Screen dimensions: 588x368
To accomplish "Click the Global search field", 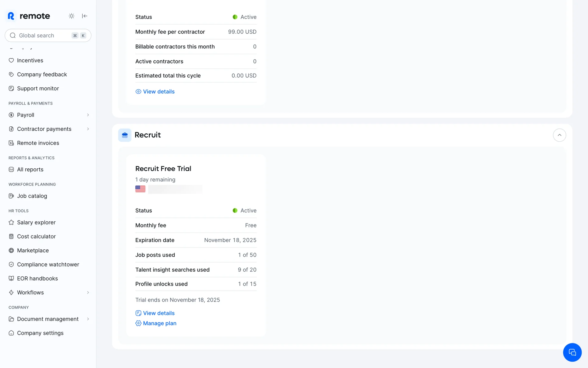I will [x=43, y=36].
